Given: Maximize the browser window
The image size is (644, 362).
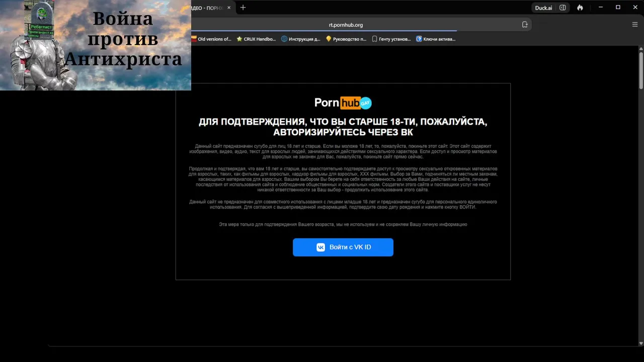Looking at the screenshot, I should [x=618, y=8].
